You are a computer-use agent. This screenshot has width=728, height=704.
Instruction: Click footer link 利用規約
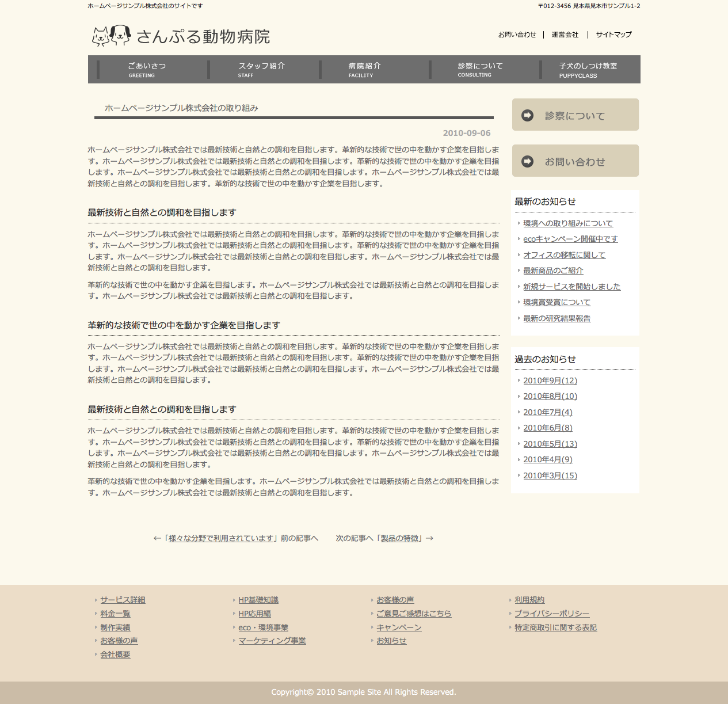click(x=529, y=600)
